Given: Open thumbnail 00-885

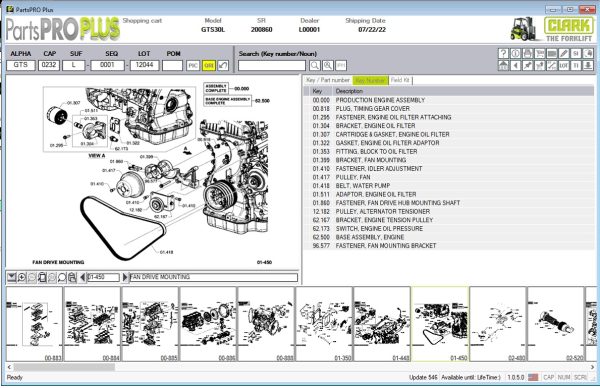Looking at the screenshot, I should click(150, 324).
